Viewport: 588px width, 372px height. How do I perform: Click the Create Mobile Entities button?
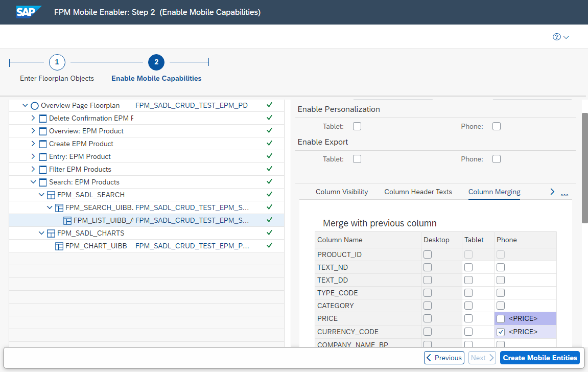[x=539, y=358]
